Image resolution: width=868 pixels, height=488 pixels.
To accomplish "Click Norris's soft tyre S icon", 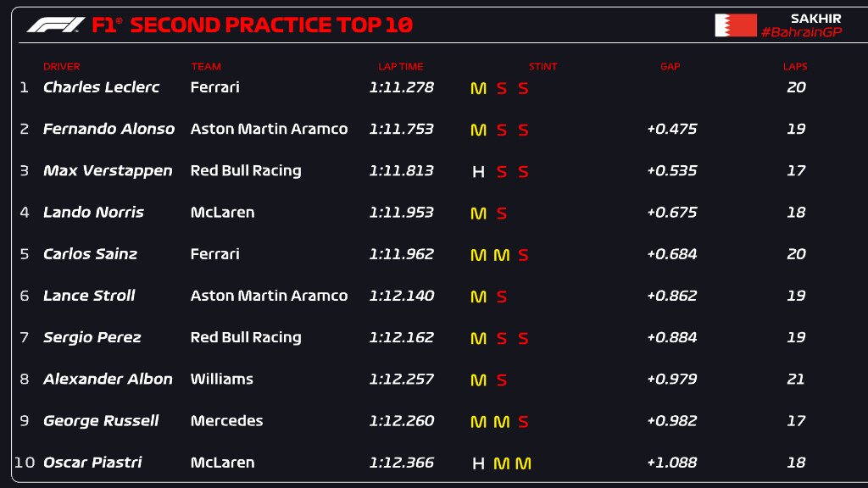I will click(x=502, y=213).
